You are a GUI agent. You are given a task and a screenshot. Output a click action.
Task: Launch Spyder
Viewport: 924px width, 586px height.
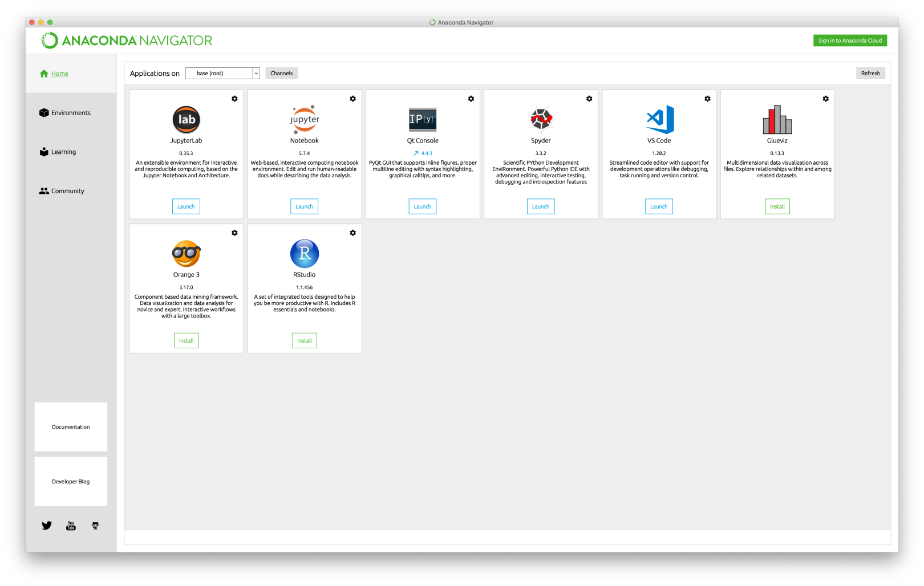[x=541, y=206]
